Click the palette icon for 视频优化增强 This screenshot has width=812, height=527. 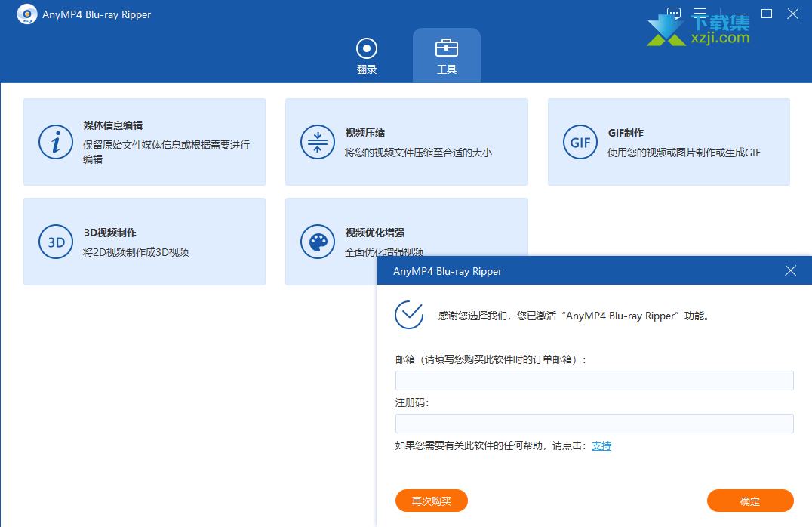click(318, 242)
